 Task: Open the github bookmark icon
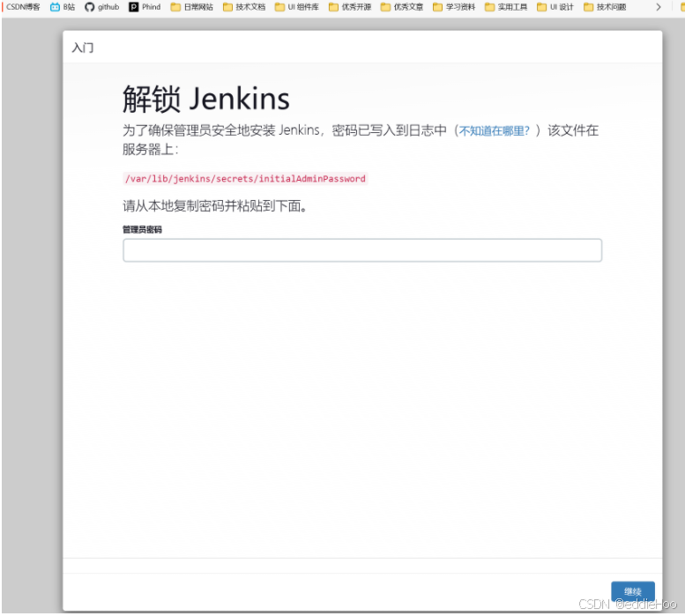[90, 7]
